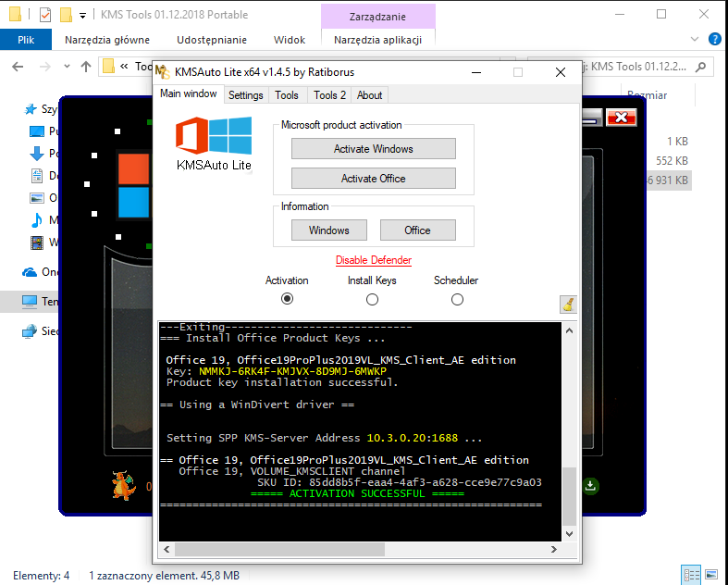Open Documents icon in Explorer sidebar
The image size is (728, 585).
[37, 176]
